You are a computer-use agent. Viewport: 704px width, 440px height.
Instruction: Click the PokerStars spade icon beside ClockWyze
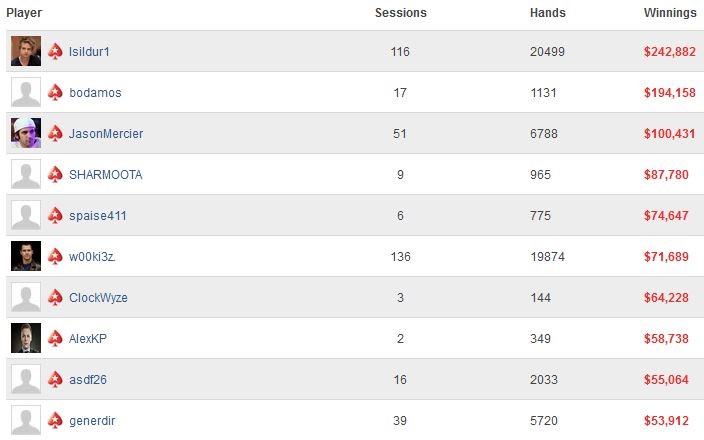pyautogui.click(x=55, y=297)
